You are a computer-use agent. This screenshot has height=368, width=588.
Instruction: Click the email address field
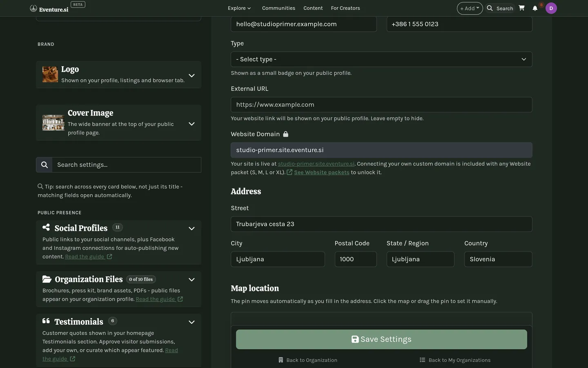304,24
